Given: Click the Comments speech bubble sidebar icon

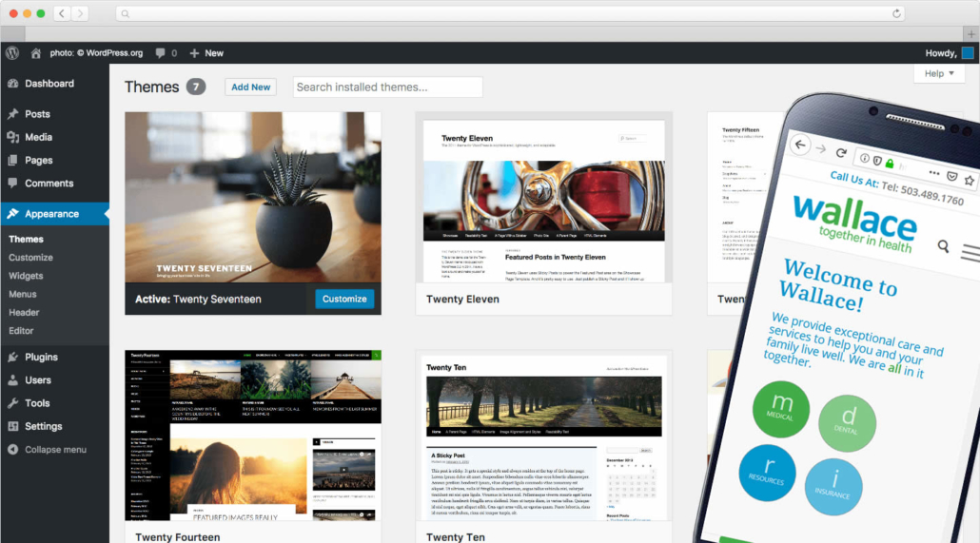Looking at the screenshot, I should [13, 184].
